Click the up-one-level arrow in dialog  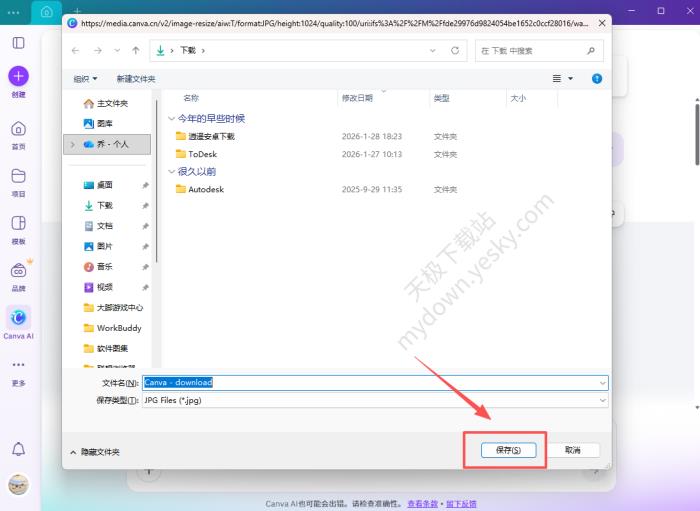click(135, 50)
